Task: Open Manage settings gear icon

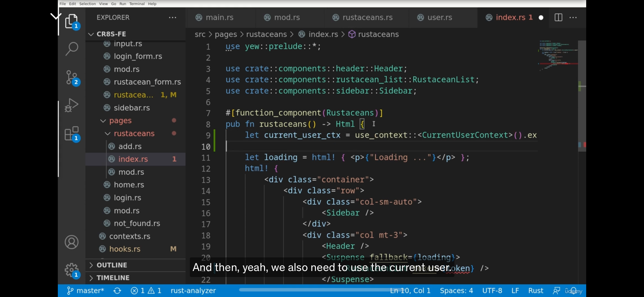Action: 71,270
